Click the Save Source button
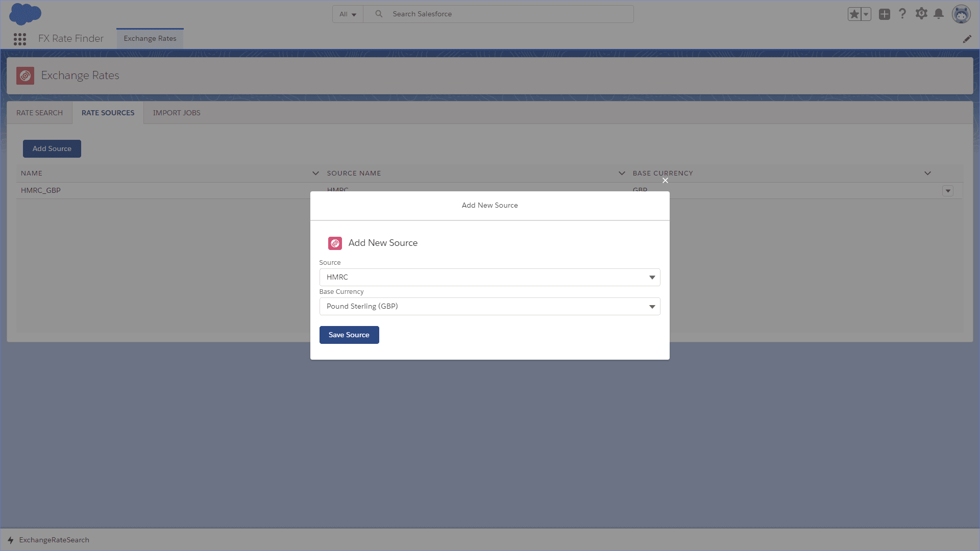 click(349, 334)
